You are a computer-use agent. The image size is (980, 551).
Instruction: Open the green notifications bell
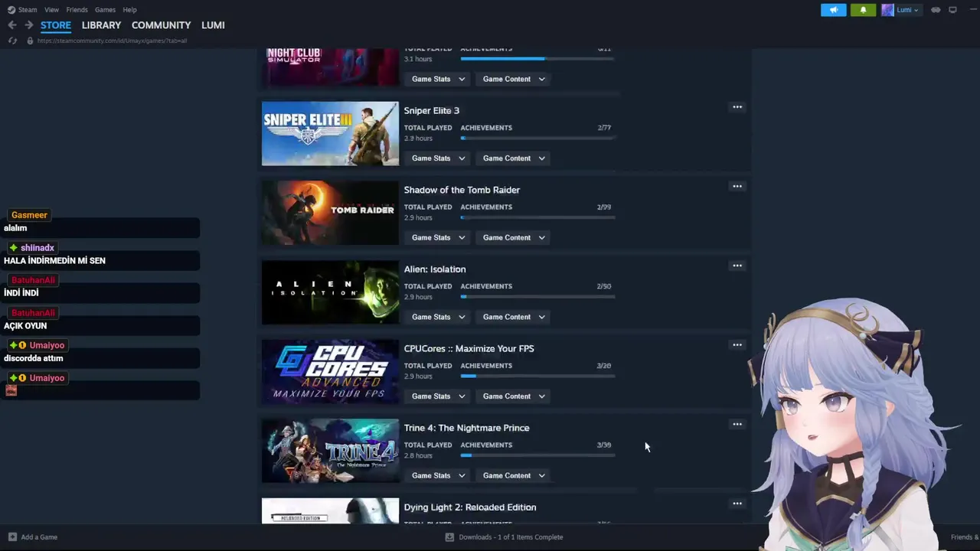(x=863, y=10)
